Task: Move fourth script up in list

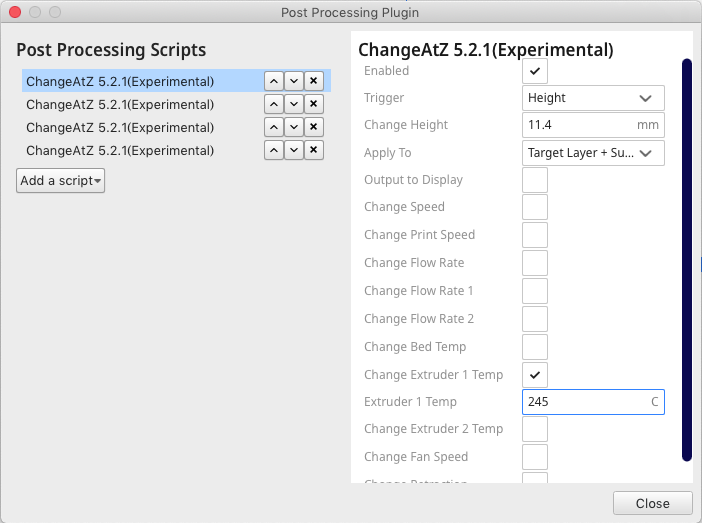Action: pyautogui.click(x=273, y=150)
